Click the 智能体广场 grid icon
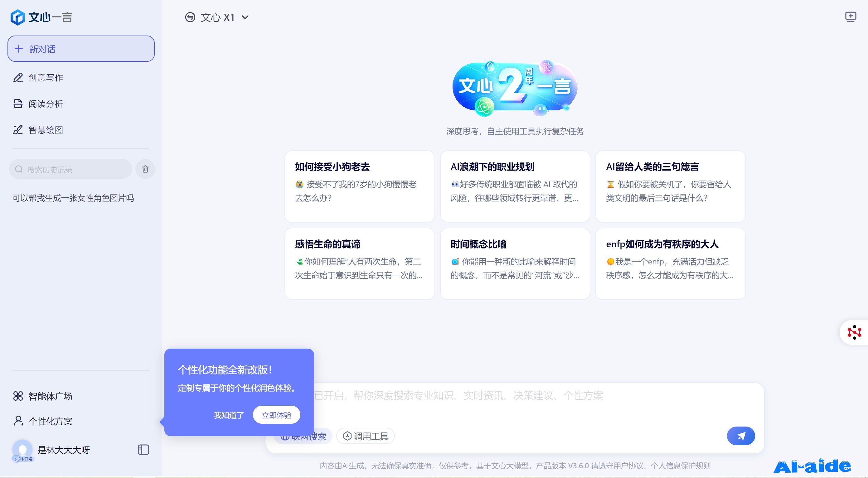This screenshot has height=478, width=868. pos(18,397)
